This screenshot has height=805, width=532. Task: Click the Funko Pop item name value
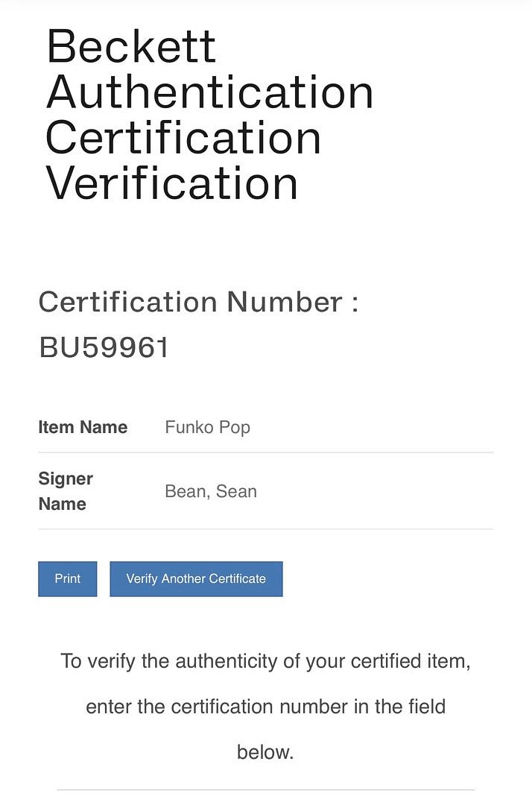(x=207, y=427)
